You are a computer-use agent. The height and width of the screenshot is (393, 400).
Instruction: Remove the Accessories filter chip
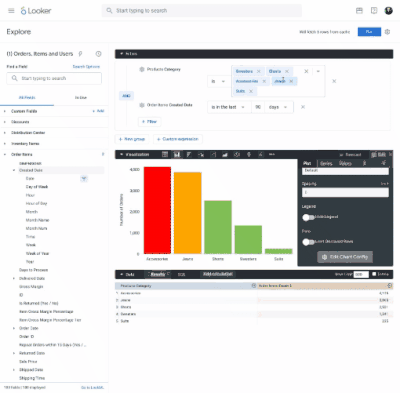point(264,81)
